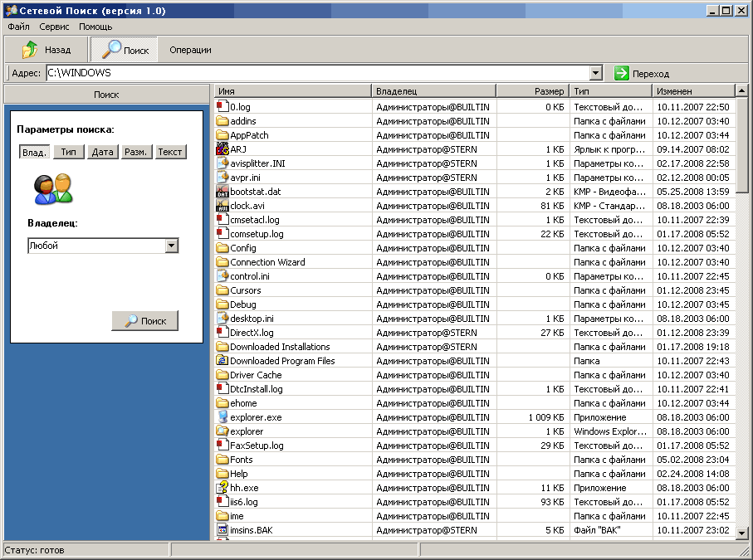Screen dimensions: 753x560
Task: Click the clock.avi video file icon
Action: tap(222, 206)
